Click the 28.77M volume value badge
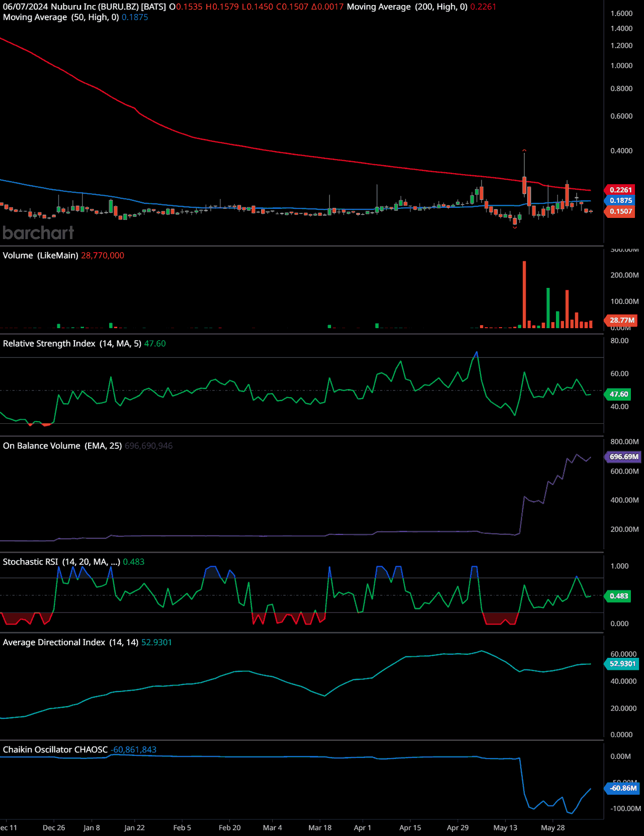Viewport: 644px width, 836px height. click(x=622, y=320)
